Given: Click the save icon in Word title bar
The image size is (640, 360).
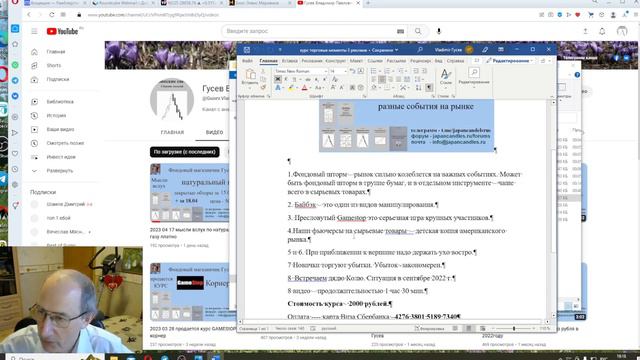Looking at the screenshot, I should 247,50.
